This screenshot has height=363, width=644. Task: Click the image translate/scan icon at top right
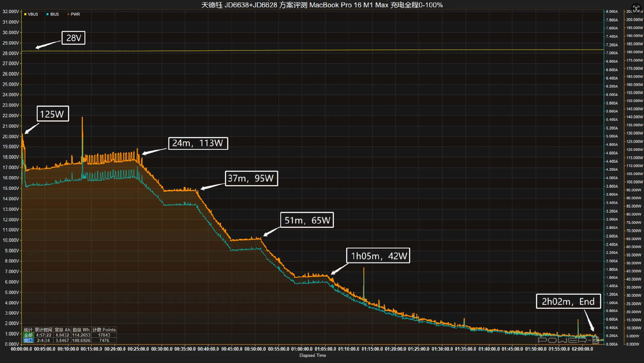tap(636, 8)
